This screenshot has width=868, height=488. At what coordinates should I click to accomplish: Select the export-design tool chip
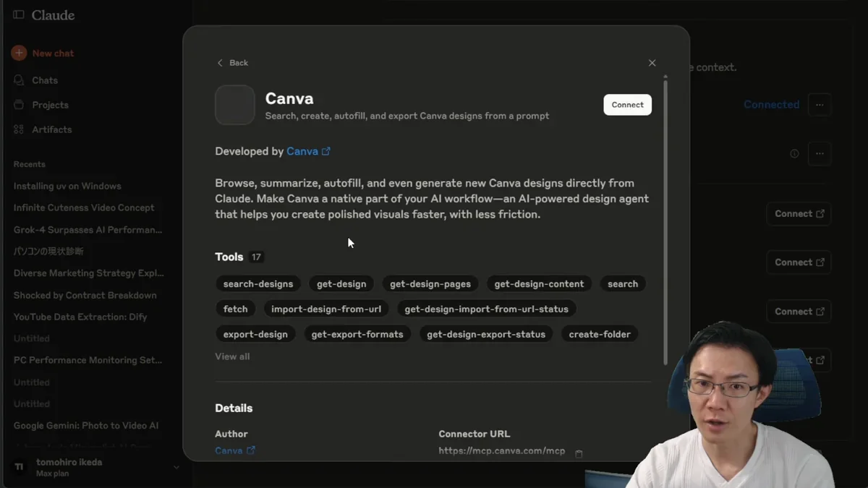coord(255,334)
